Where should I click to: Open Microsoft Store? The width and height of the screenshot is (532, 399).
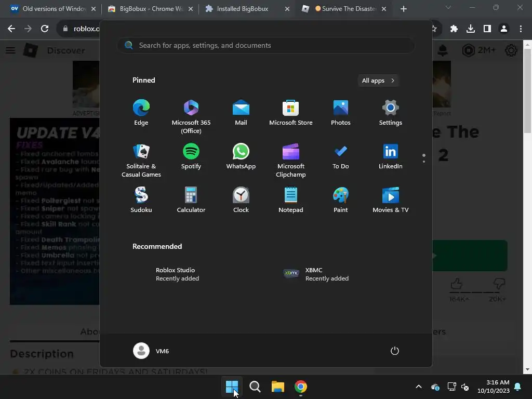click(x=291, y=113)
